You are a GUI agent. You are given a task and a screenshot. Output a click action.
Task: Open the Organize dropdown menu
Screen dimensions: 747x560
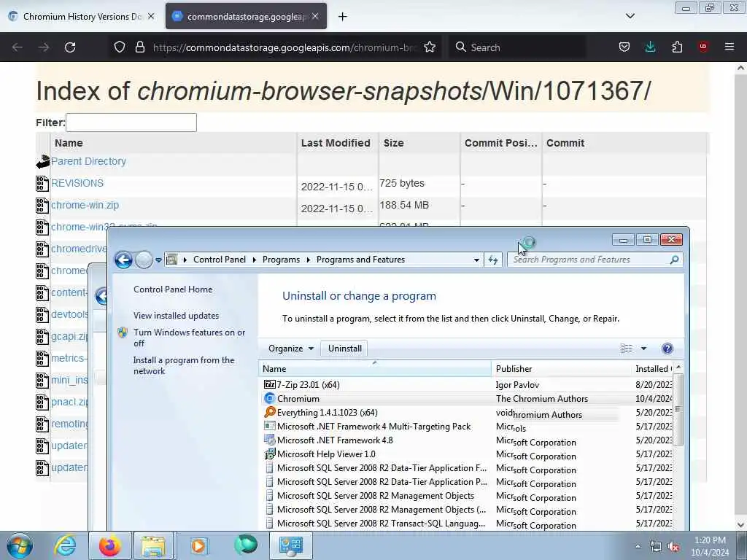click(290, 349)
